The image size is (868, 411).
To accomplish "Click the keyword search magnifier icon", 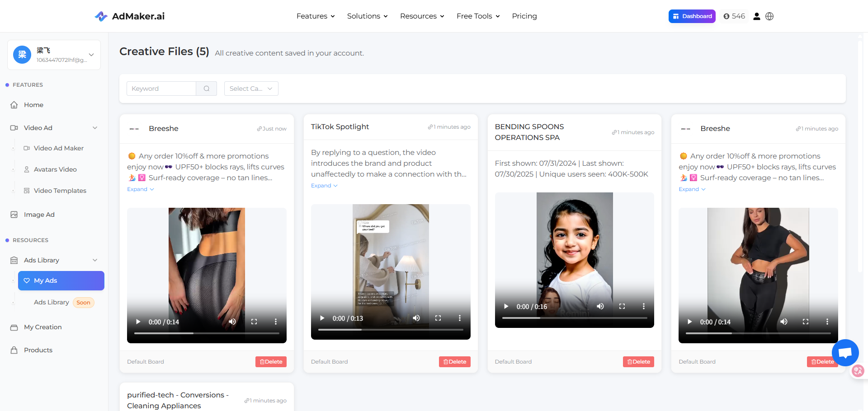I will click(x=207, y=89).
